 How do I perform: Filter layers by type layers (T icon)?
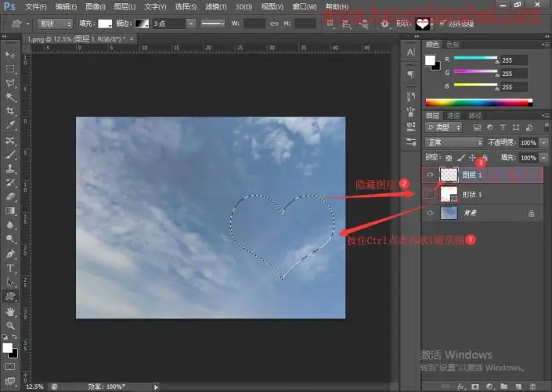(x=503, y=128)
